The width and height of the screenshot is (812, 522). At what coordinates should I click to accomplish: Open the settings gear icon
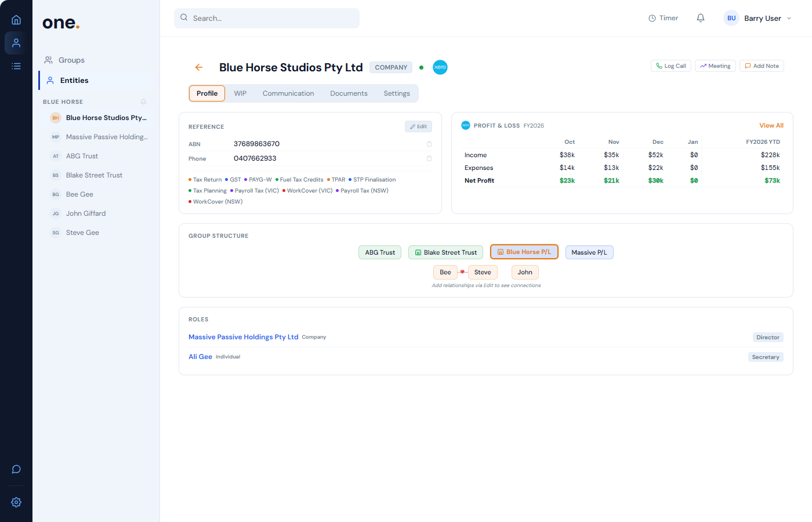coord(16,502)
